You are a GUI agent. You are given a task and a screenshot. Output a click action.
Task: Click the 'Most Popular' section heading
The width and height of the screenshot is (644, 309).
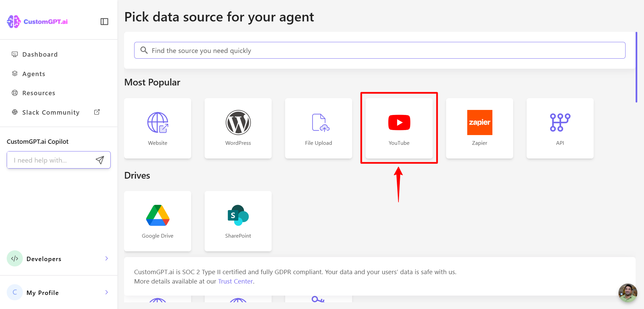click(x=152, y=82)
